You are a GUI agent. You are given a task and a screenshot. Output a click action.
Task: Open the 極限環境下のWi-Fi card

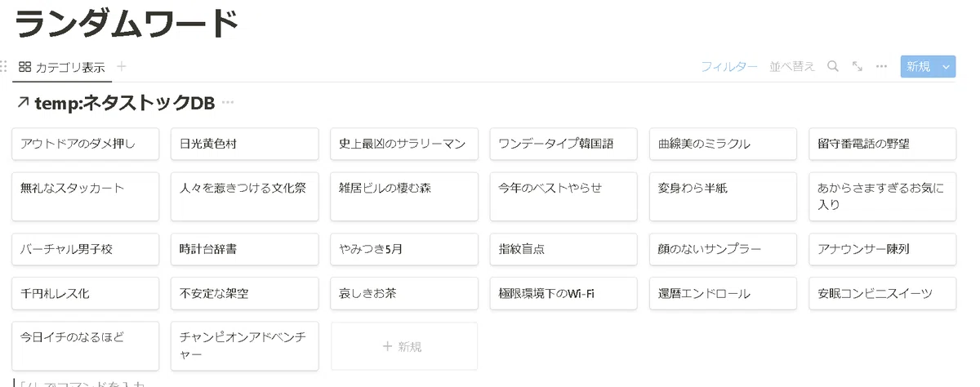(563, 293)
